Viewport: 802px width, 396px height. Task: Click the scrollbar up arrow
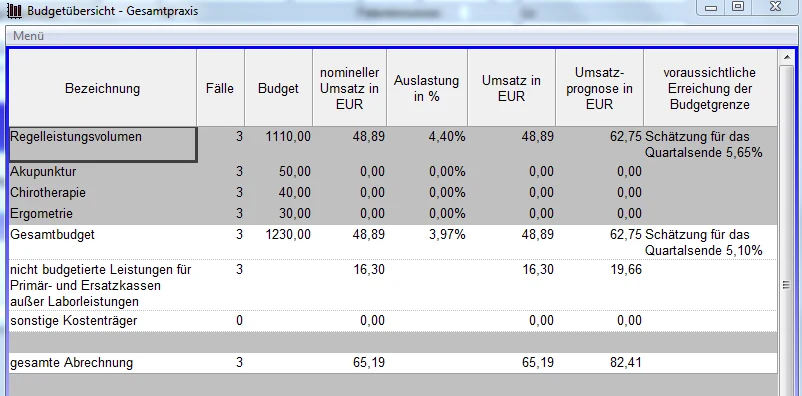click(787, 57)
